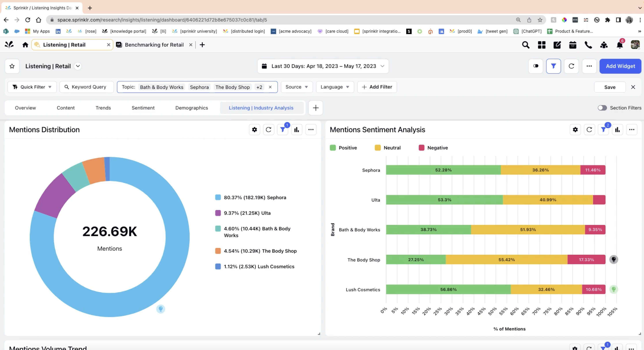This screenshot has width=644, height=350.
Task: Click the Save filter button
Action: pyautogui.click(x=610, y=87)
